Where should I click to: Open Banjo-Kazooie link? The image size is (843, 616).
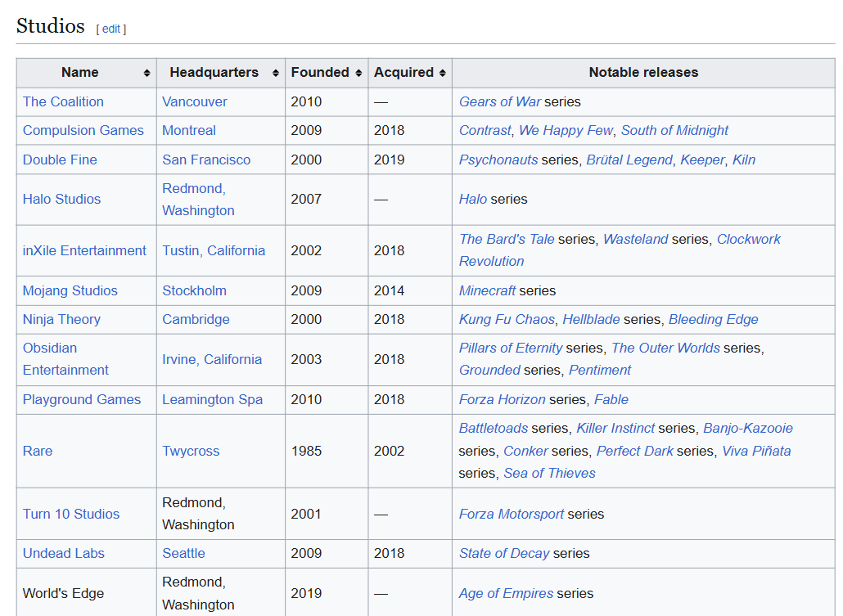[x=748, y=429]
